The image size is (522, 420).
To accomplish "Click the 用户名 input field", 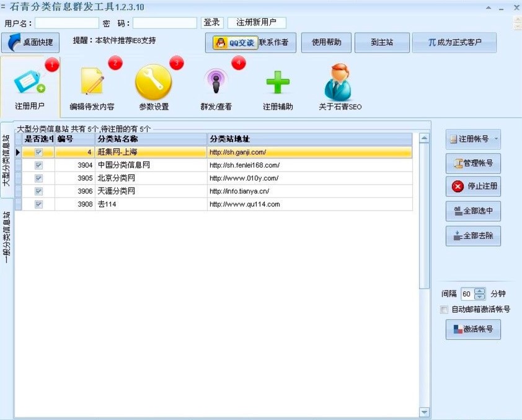I will [67, 23].
